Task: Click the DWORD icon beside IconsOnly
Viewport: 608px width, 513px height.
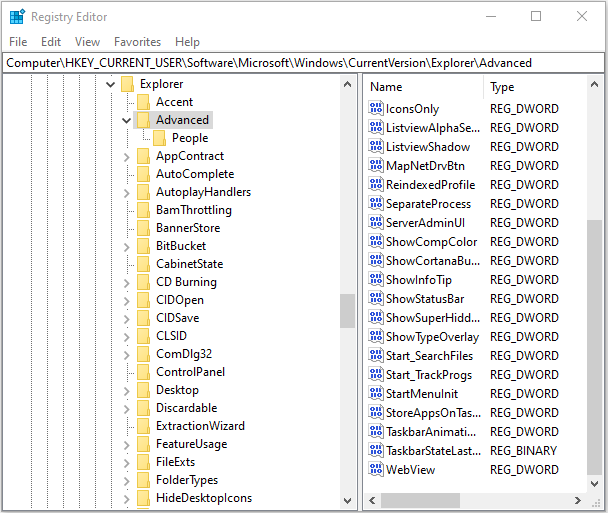Action: pos(376,109)
